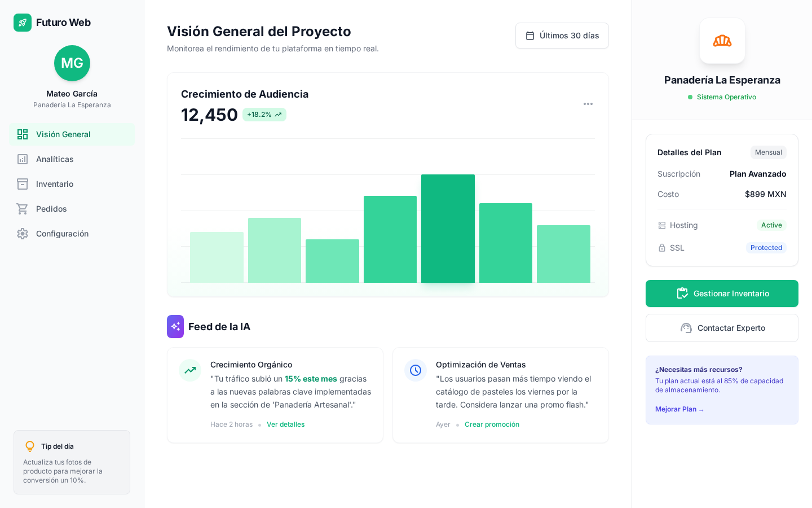Select the Analíticas bar chart icon
The height and width of the screenshot is (508, 812).
(x=23, y=159)
